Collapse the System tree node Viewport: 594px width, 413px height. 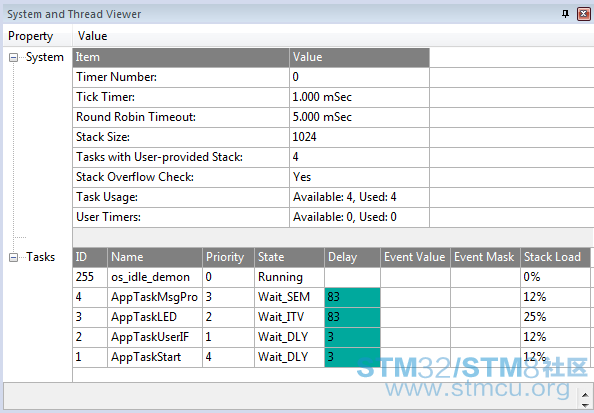tap(13, 58)
